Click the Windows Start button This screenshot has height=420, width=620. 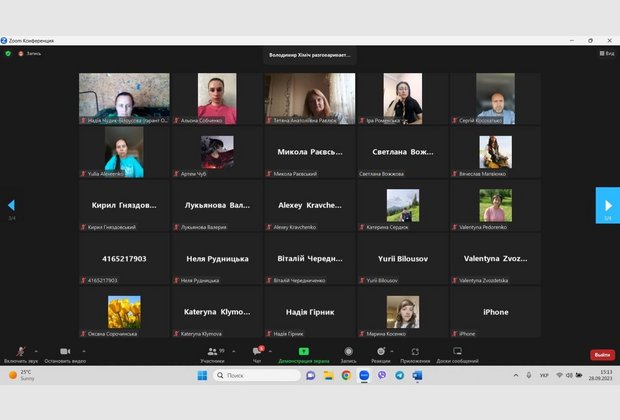click(x=202, y=375)
